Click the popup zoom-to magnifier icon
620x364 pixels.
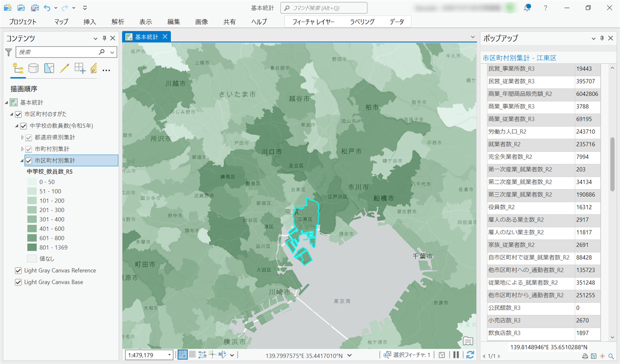(x=611, y=356)
